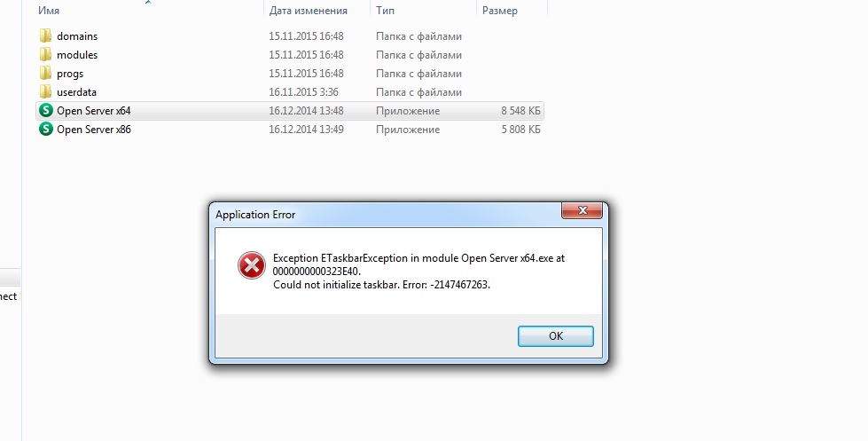Select the userdata folder name

point(76,92)
